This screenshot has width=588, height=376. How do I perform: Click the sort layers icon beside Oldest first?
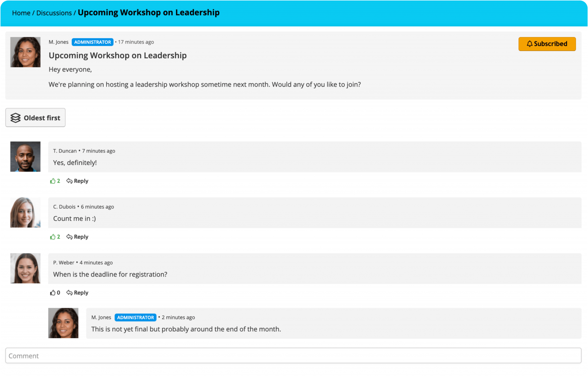point(16,118)
